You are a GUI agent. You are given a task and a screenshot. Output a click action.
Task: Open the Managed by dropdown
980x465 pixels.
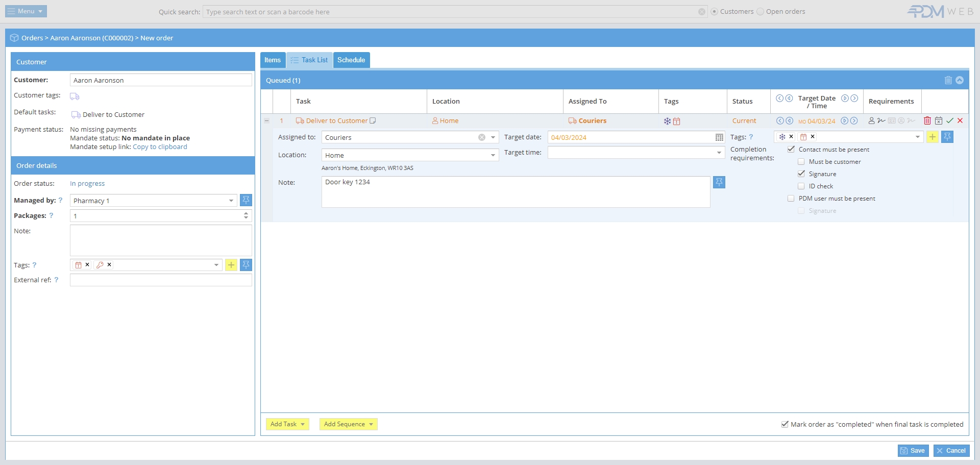[x=231, y=201]
